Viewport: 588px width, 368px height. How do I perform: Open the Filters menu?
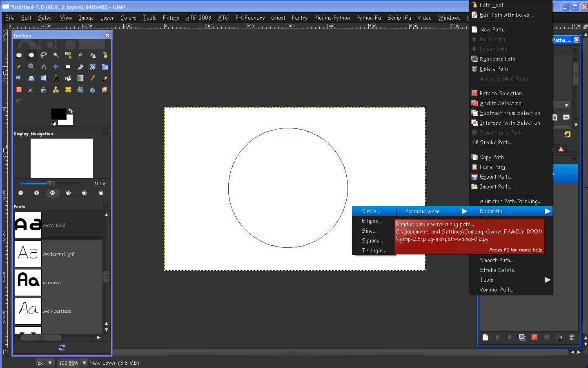(171, 18)
